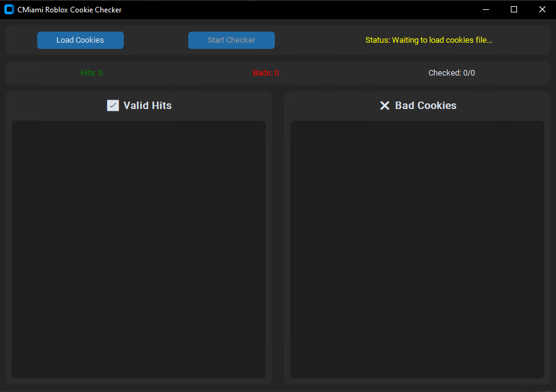Screen dimensions: 556x392
Task: Select the "Checked: 0/0" counter text
Action: (451, 72)
